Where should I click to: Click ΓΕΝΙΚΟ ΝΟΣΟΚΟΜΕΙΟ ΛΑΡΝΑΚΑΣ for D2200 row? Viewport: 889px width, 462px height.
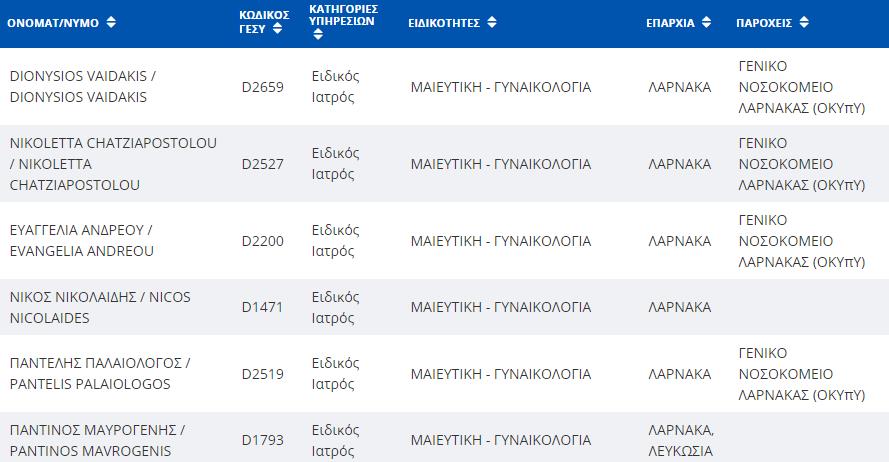802,241
